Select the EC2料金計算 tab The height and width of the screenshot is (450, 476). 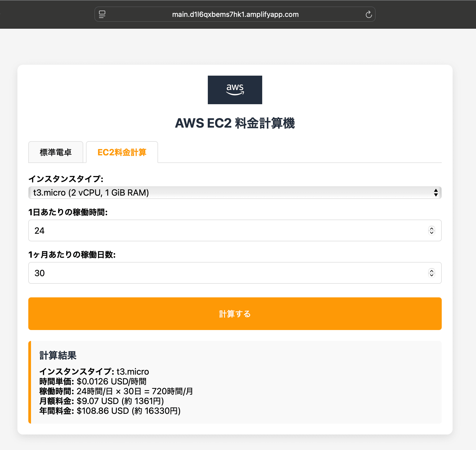tap(122, 152)
